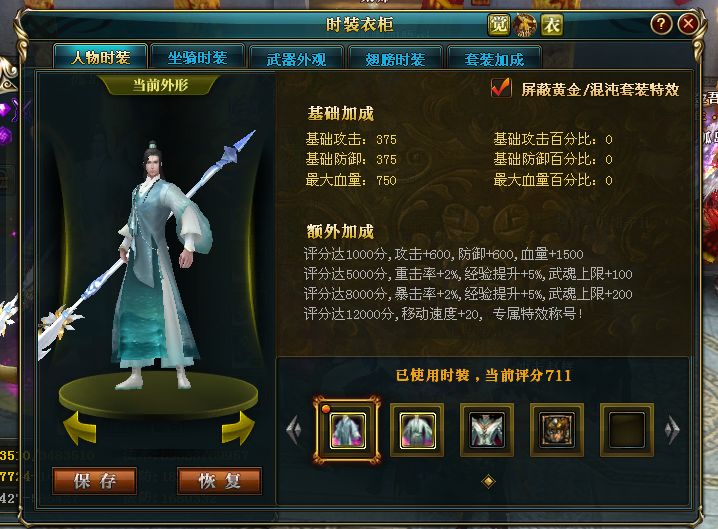Switch to 坐骑时装 tab

pos(197,58)
